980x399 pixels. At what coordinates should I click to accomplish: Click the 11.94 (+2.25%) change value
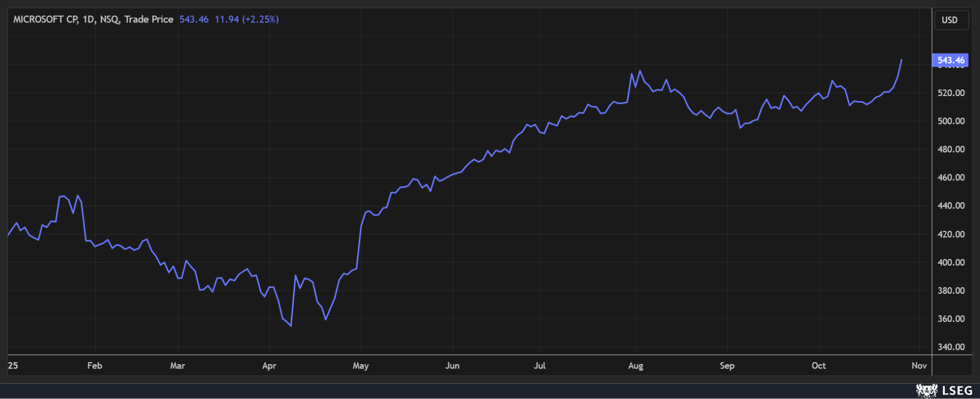coord(247,19)
